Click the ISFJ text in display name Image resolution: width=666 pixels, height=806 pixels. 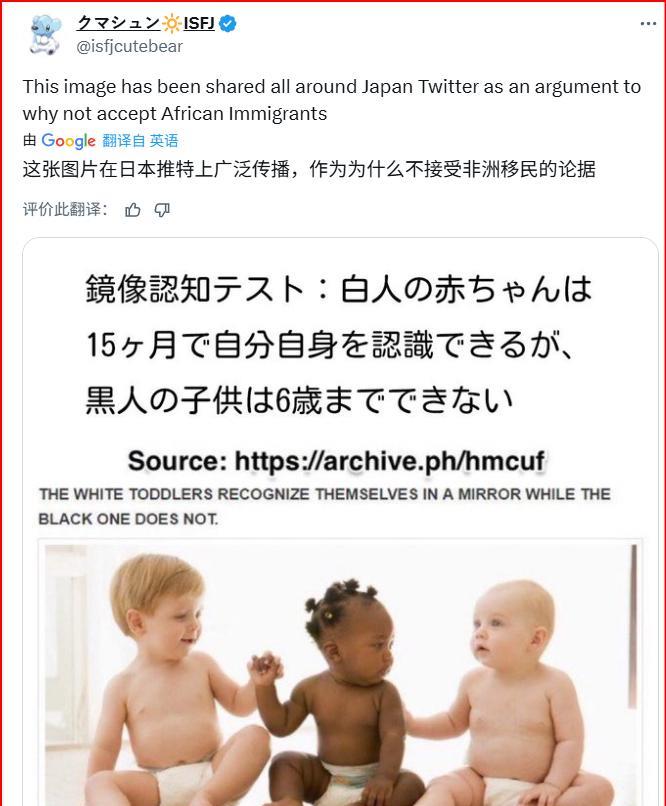(x=199, y=24)
